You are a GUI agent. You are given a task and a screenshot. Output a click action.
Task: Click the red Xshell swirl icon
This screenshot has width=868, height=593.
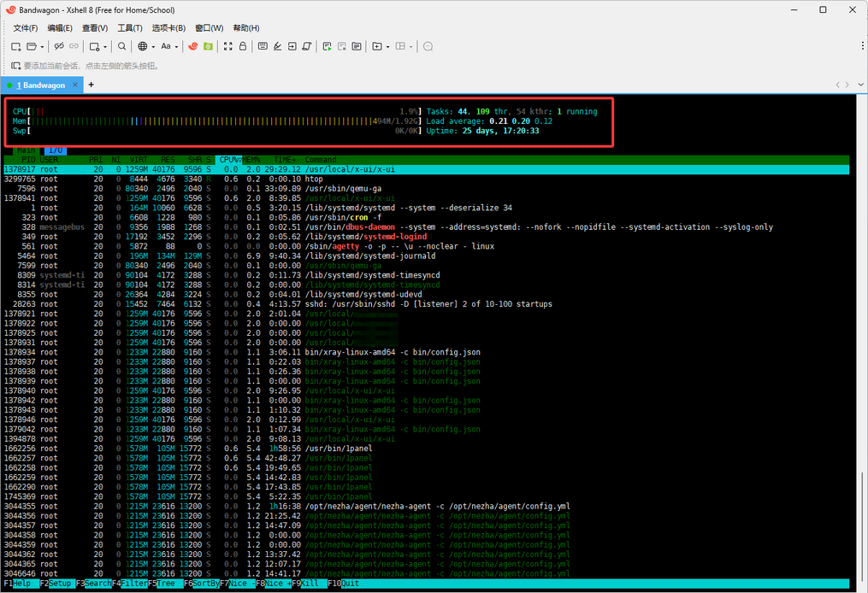point(193,46)
